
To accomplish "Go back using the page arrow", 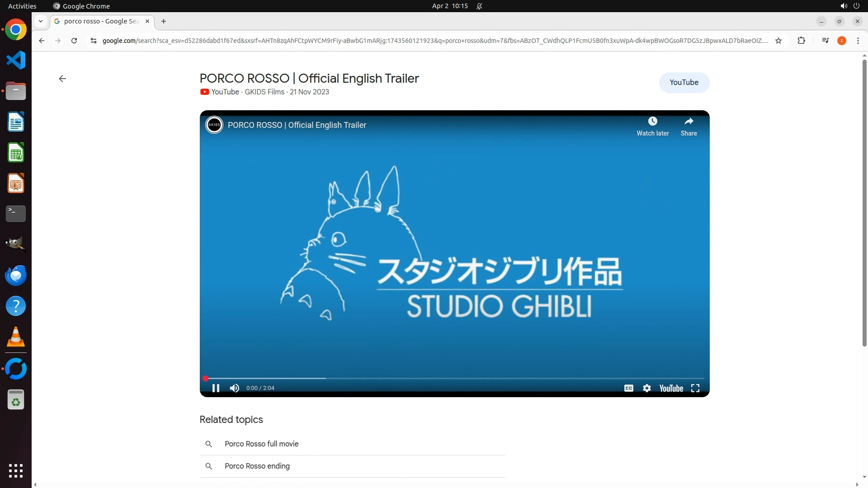I will pyautogui.click(x=62, y=79).
